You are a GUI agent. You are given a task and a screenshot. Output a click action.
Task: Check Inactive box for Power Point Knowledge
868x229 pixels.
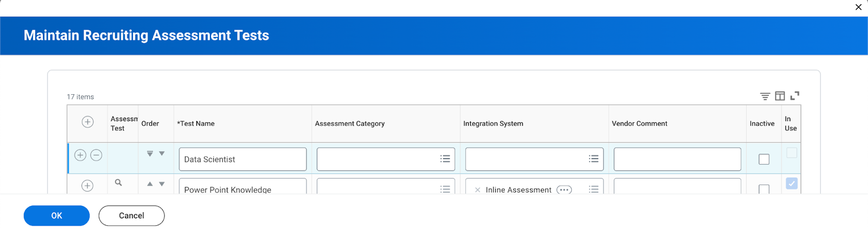tap(764, 189)
